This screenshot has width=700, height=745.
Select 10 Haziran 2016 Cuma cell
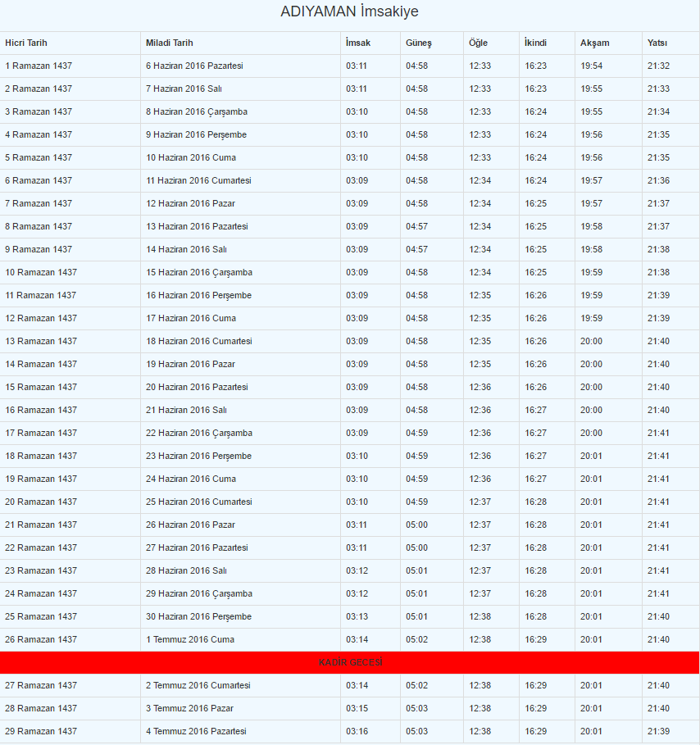click(x=190, y=157)
